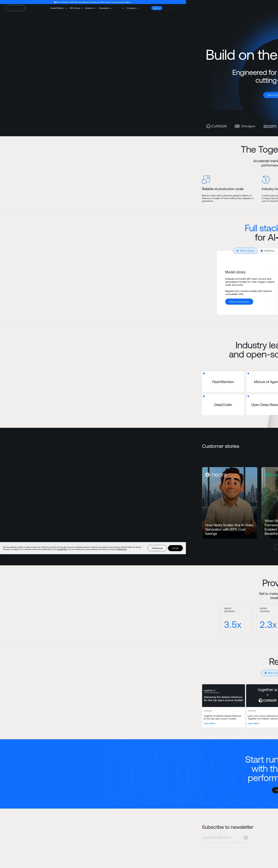The image size is (278, 868).
Task: Click the Sign in button
Action: tap(157, 8)
